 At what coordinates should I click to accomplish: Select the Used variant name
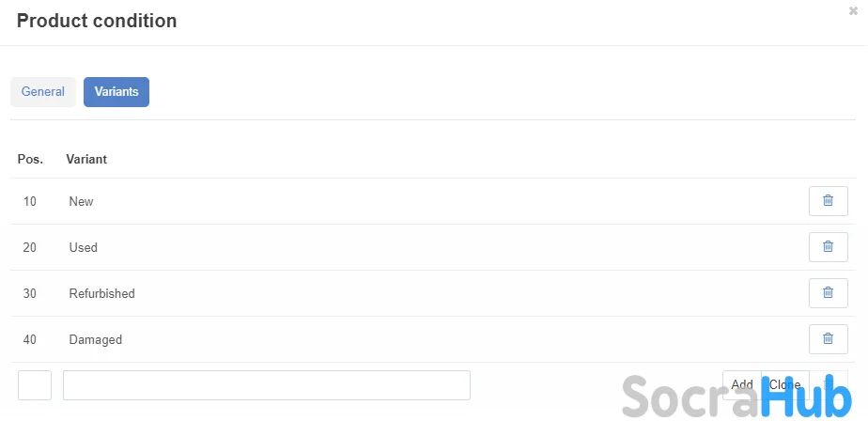coord(84,248)
